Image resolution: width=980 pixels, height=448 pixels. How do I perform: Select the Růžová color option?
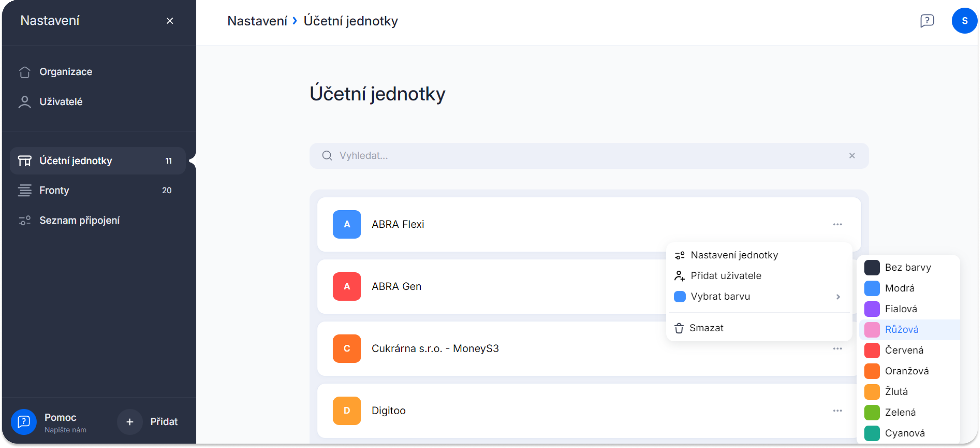tap(909, 330)
